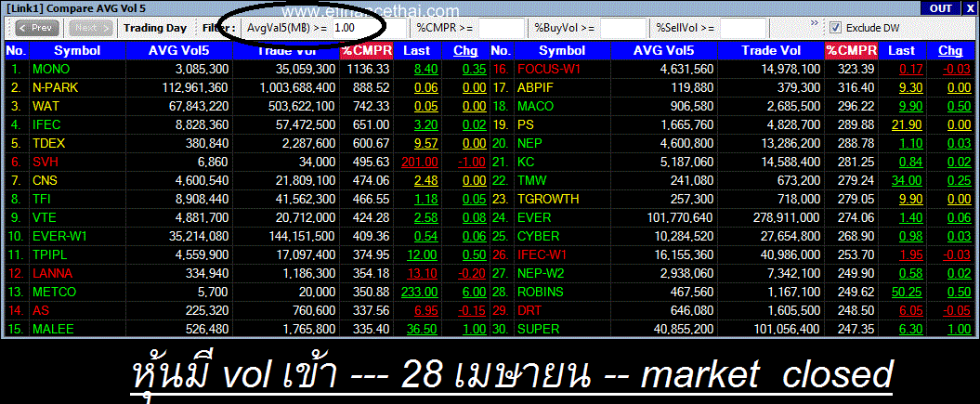Viewport: 980px width, 404px height.
Task: Sort by left %CMPR column header
Action: [x=366, y=50]
